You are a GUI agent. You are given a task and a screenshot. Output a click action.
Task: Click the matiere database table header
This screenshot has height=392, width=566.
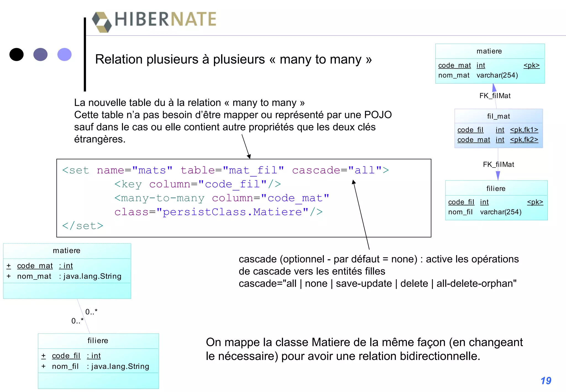click(x=489, y=51)
